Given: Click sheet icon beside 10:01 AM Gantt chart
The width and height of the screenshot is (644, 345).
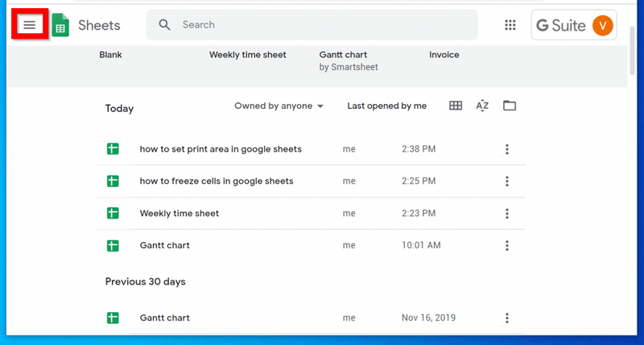Looking at the screenshot, I should (113, 246).
